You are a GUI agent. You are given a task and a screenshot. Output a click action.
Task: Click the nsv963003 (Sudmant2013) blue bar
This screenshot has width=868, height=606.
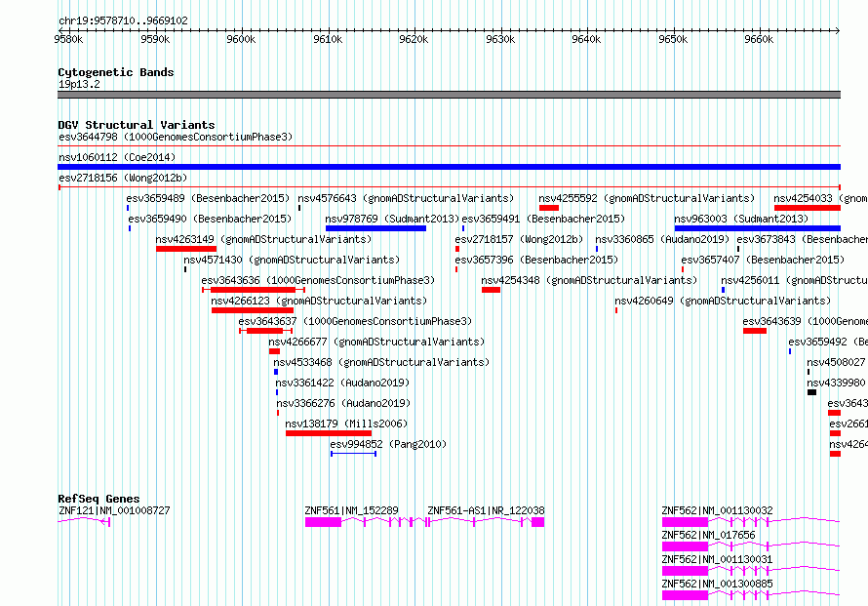(x=757, y=228)
